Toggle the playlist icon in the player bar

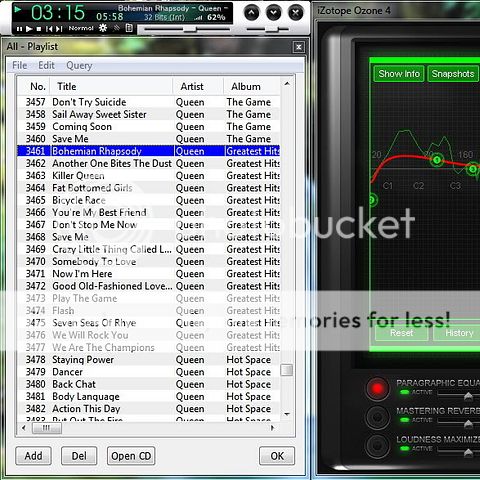coord(129,28)
